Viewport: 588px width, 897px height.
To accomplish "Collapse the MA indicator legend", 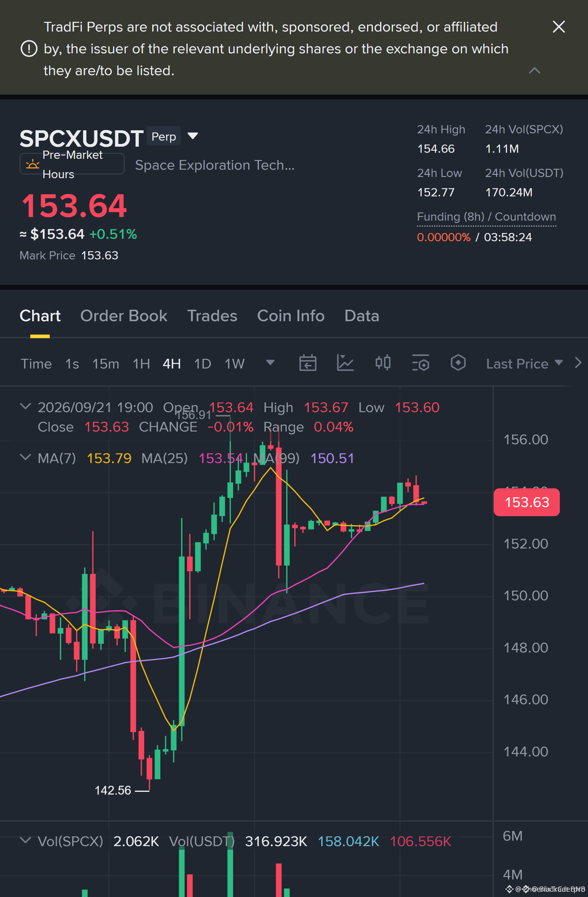I will coord(25,458).
